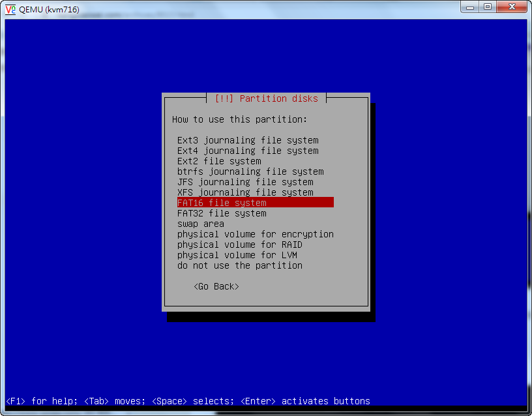Pick physical volume for encryption
This screenshot has width=532, height=416.
[x=256, y=235]
